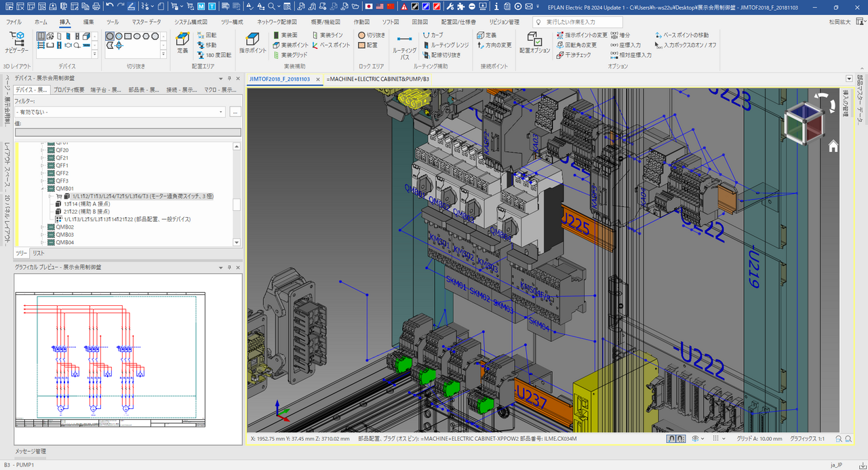Open the 編集 ribbon tab

[x=89, y=22]
